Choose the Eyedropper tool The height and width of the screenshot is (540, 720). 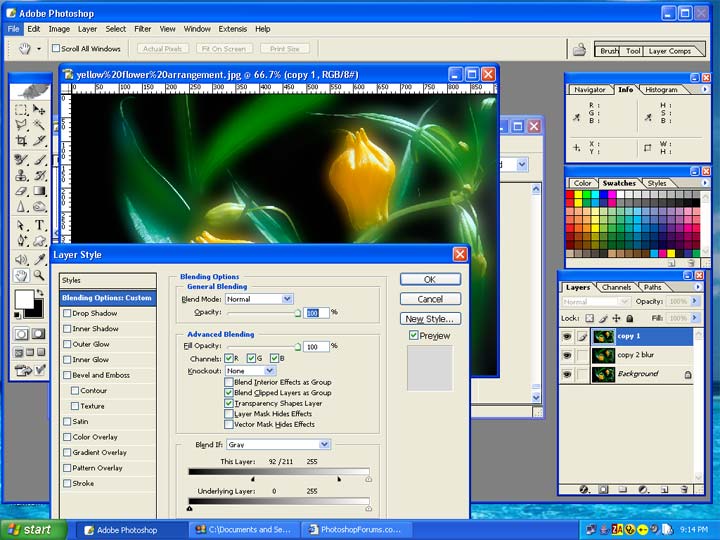[39, 259]
